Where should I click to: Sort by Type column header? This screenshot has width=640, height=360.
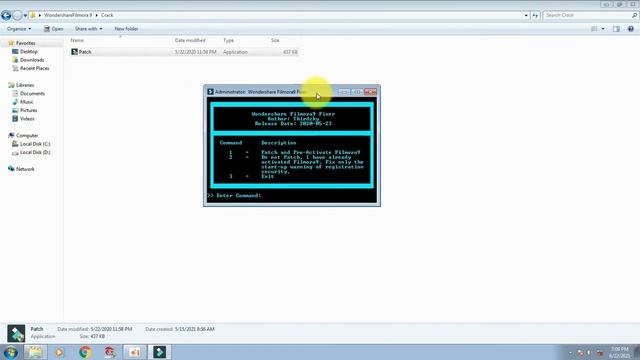click(229, 40)
